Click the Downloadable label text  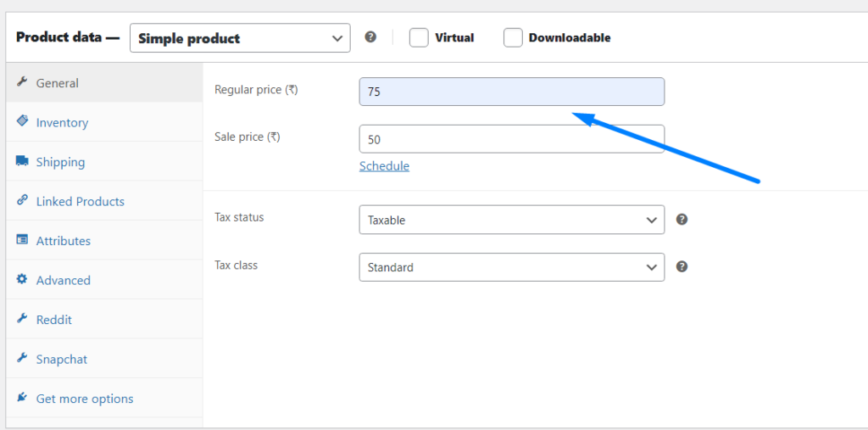(570, 37)
